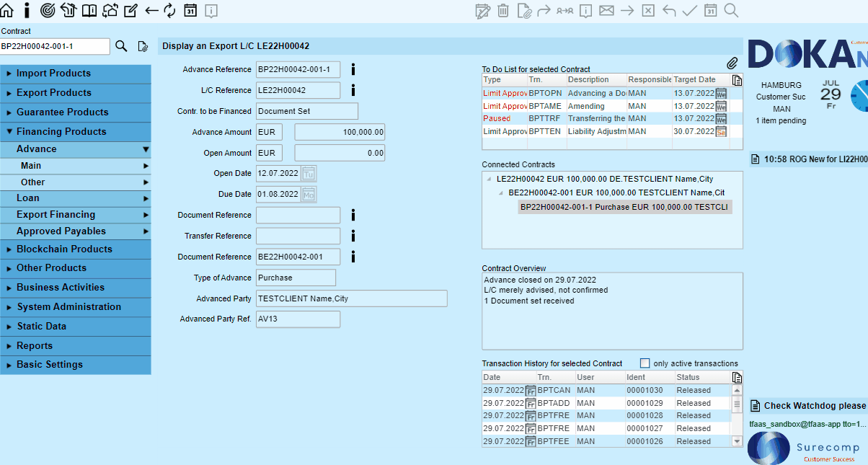868x465 pixels.
Task: Click the Advanced Party Ref. field
Action: click(298, 319)
